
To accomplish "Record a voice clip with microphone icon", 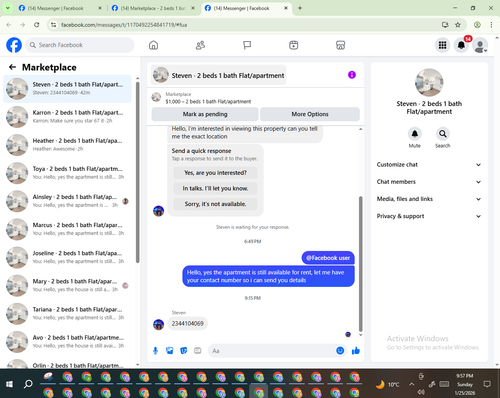I will [x=155, y=351].
